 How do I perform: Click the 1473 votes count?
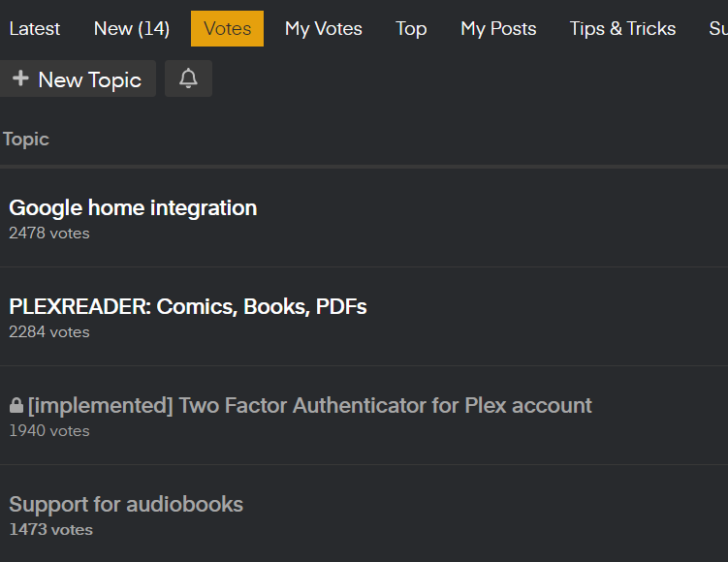[50, 530]
